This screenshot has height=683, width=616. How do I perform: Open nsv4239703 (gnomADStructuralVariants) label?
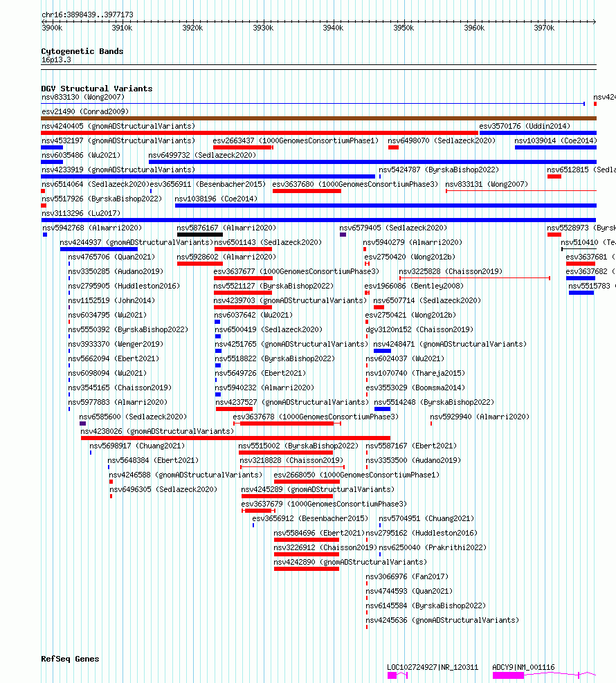click(290, 300)
